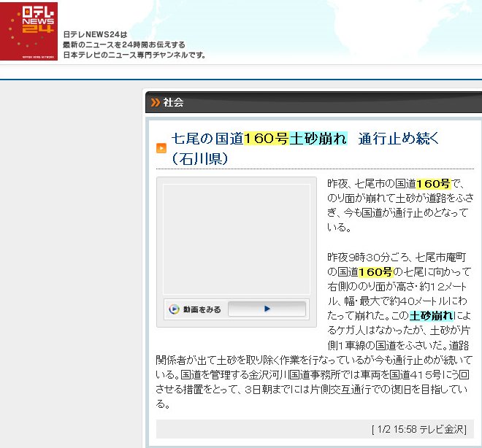
Task: Click the yellow highlighted 160号 in the headline
Action: [266, 139]
